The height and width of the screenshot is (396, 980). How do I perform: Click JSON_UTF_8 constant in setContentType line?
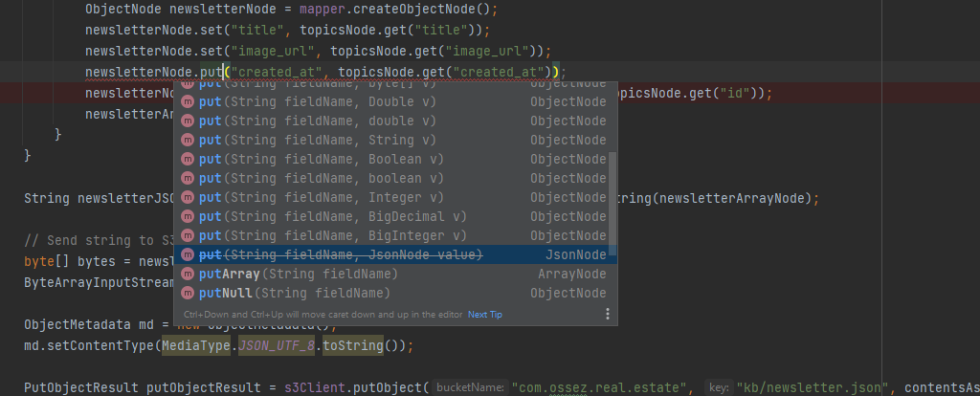point(277,345)
